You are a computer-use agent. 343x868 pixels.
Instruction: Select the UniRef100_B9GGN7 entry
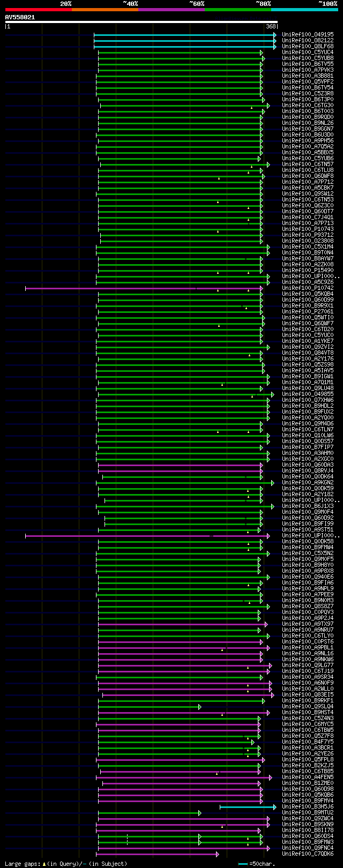click(x=308, y=129)
